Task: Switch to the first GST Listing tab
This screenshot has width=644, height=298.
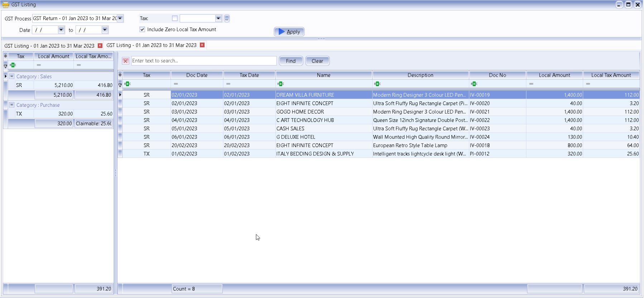Action: tap(49, 46)
